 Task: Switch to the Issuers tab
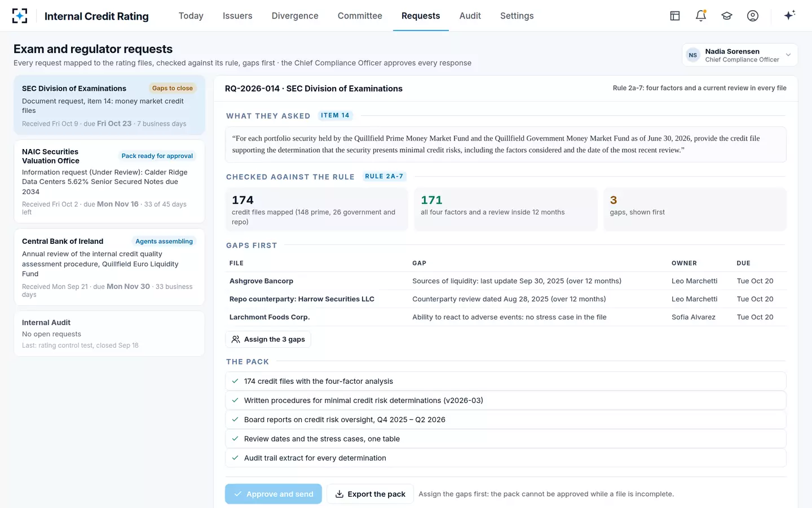(237, 16)
